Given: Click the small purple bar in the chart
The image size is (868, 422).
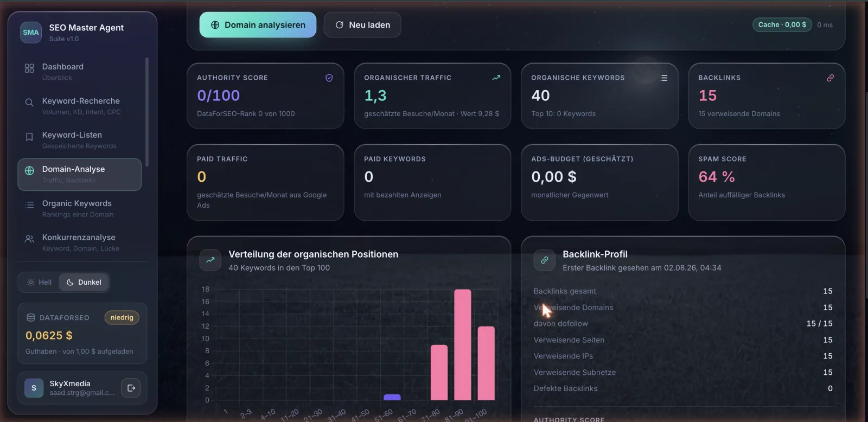Looking at the screenshot, I should (x=392, y=397).
